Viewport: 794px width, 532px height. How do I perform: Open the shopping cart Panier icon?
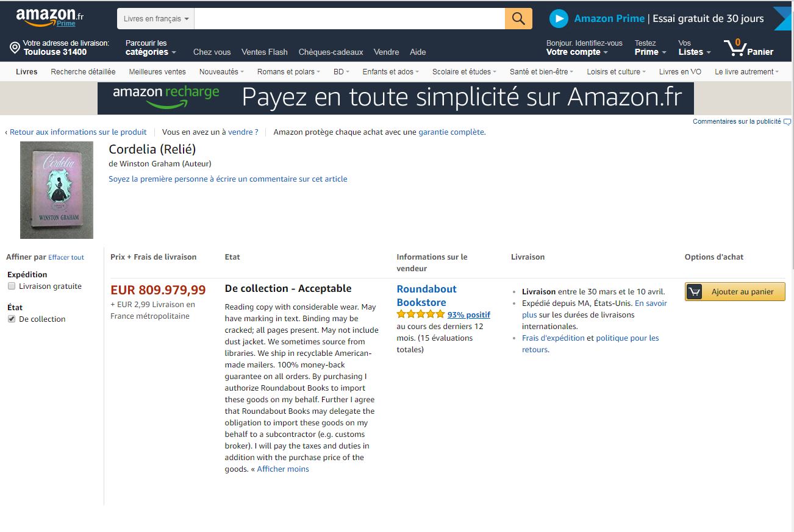click(748, 48)
